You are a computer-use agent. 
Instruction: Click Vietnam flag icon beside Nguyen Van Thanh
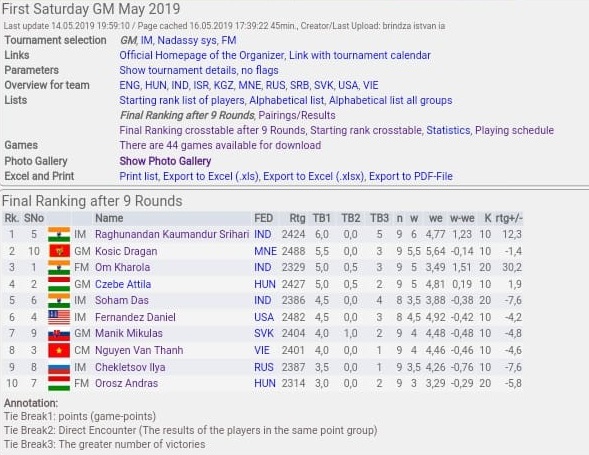coord(59,350)
